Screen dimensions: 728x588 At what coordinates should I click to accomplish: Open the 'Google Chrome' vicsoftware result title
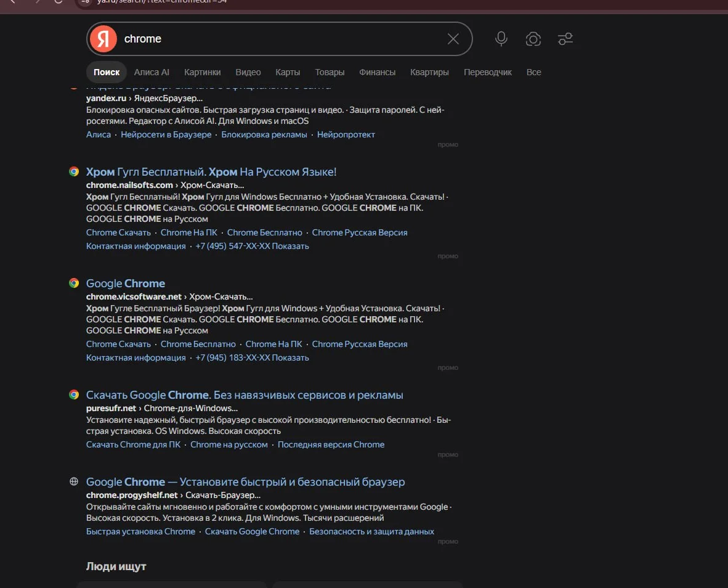pyautogui.click(x=126, y=284)
